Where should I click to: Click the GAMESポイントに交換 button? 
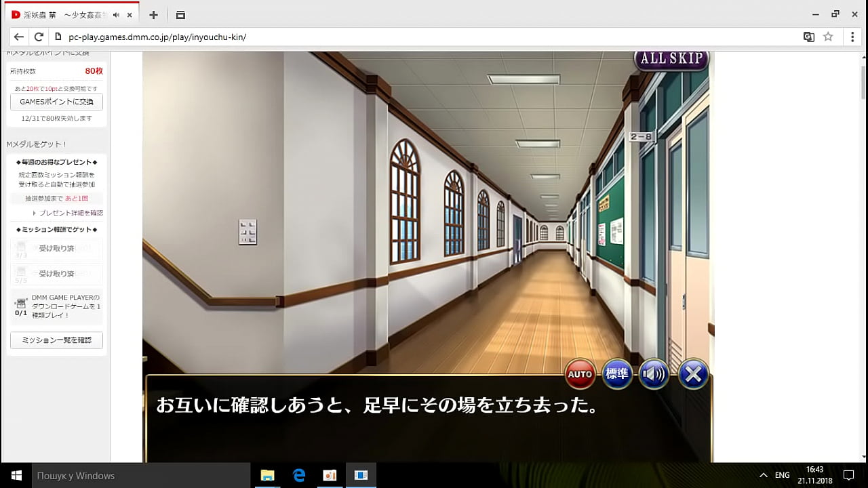tap(56, 102)
